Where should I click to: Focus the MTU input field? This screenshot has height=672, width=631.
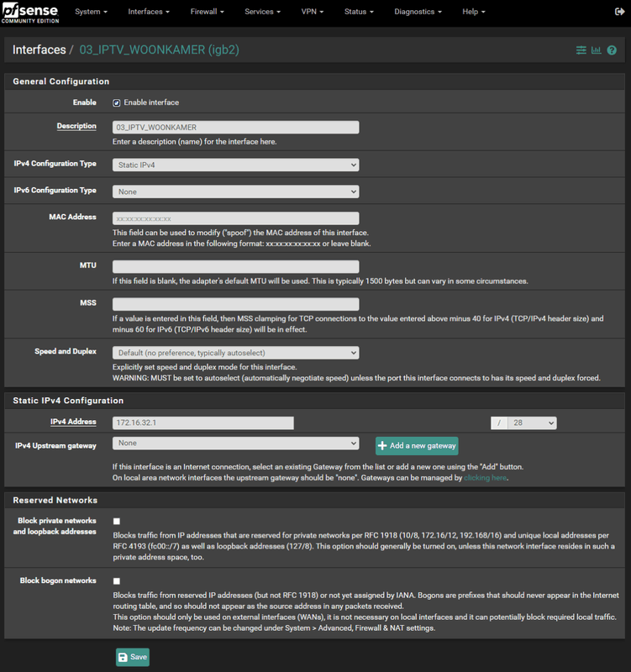pos(236,266)
